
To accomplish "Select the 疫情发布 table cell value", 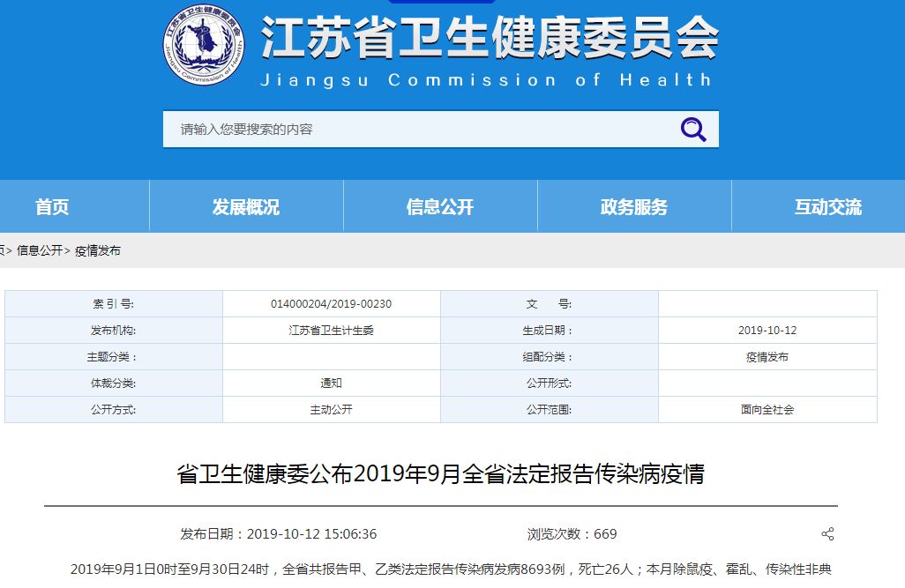I will [x=767, y=357].
